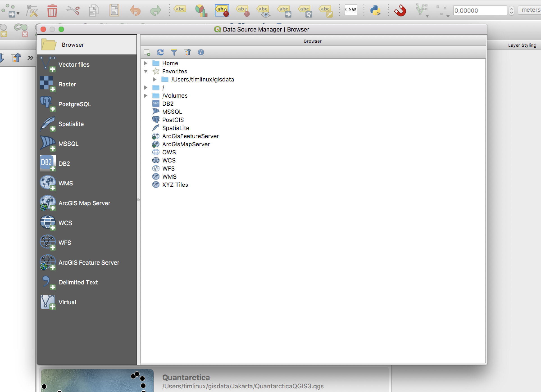
Task: Select WFS in browser tree
Action: coord(168,169)
